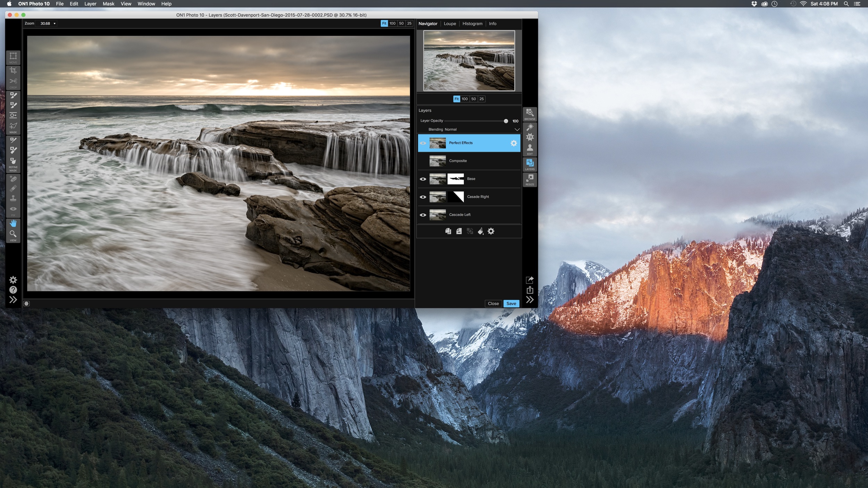This screenshot has height=488, width=868.
Task: Open the Enhance magic wand module
Action: (530, 127)
